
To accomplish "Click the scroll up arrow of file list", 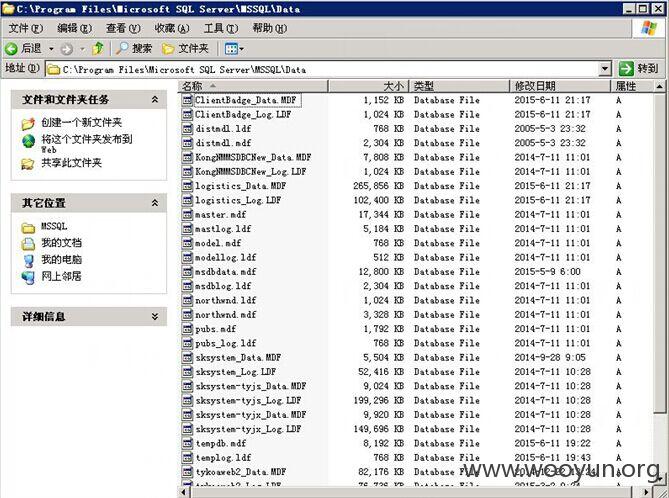I will tap(659, 87).
